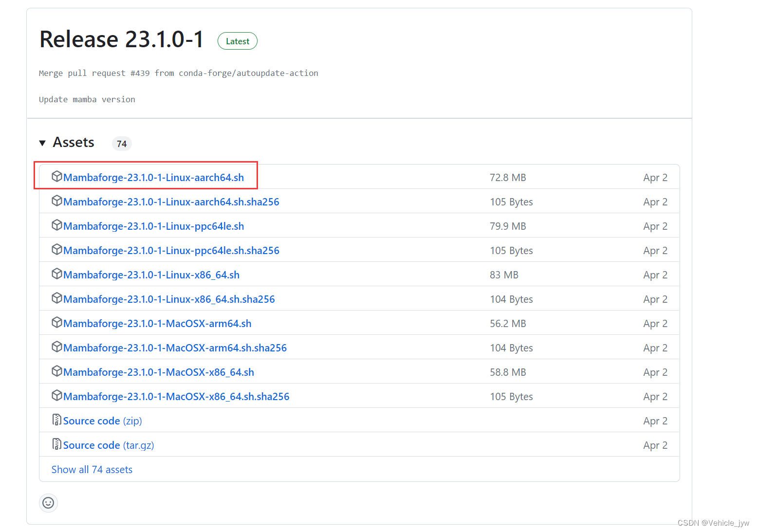Download Mambaforge-23.1.0-1-Linux-x86_64.sh
The width and height of the screenshot is (757, 532).
(x=151, y=275)
